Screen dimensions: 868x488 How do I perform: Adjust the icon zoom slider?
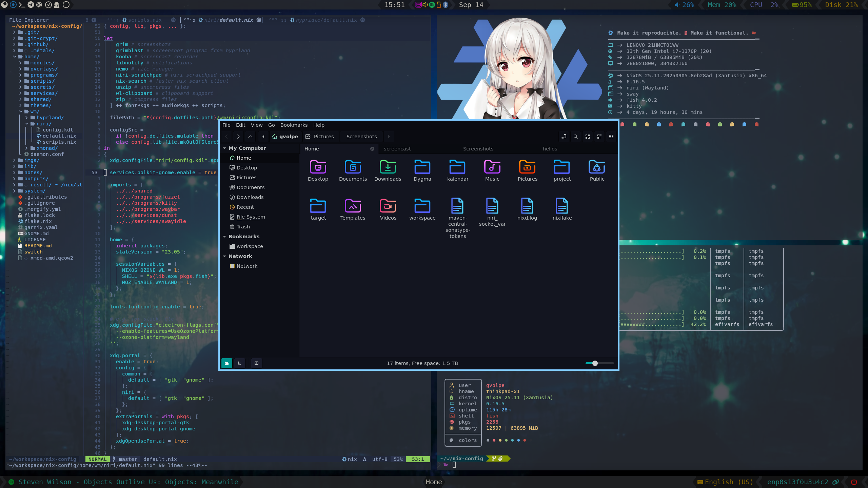click(595, 363)
